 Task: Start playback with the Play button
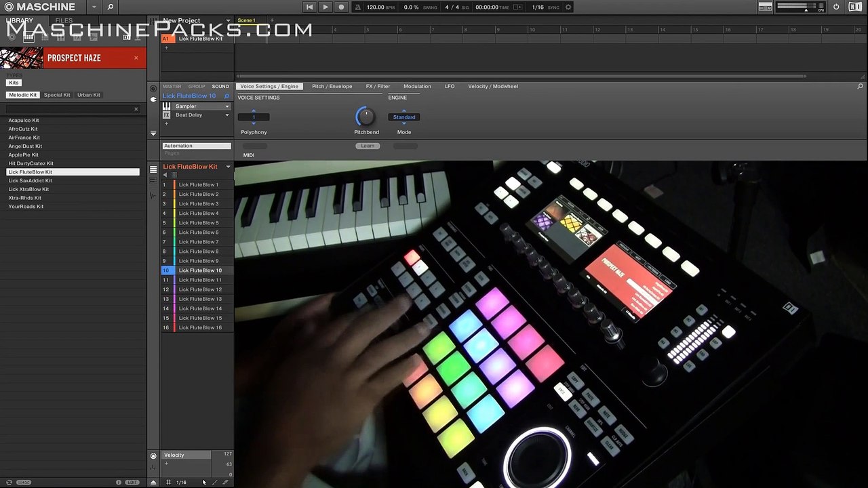tap(325, 7)
